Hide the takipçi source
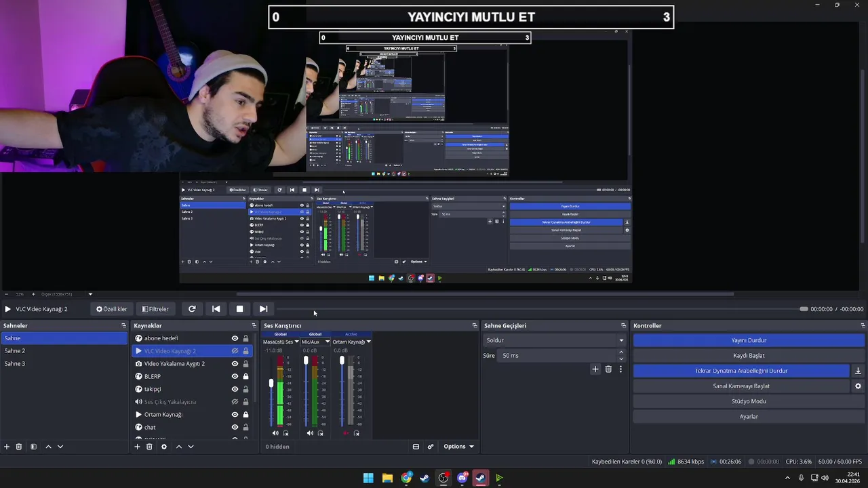Screen dimensions: 868x488 click(235, 389)
